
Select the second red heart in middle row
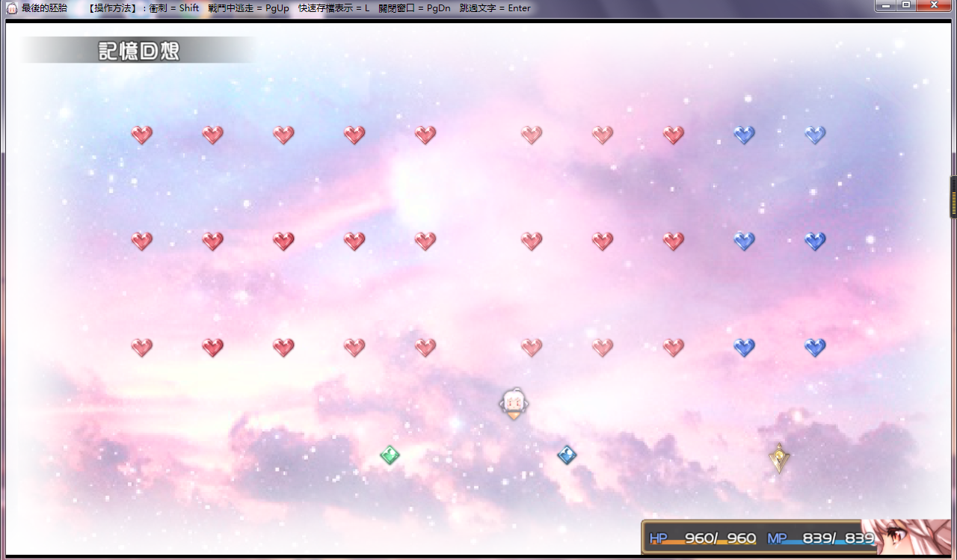pos(212,241)
